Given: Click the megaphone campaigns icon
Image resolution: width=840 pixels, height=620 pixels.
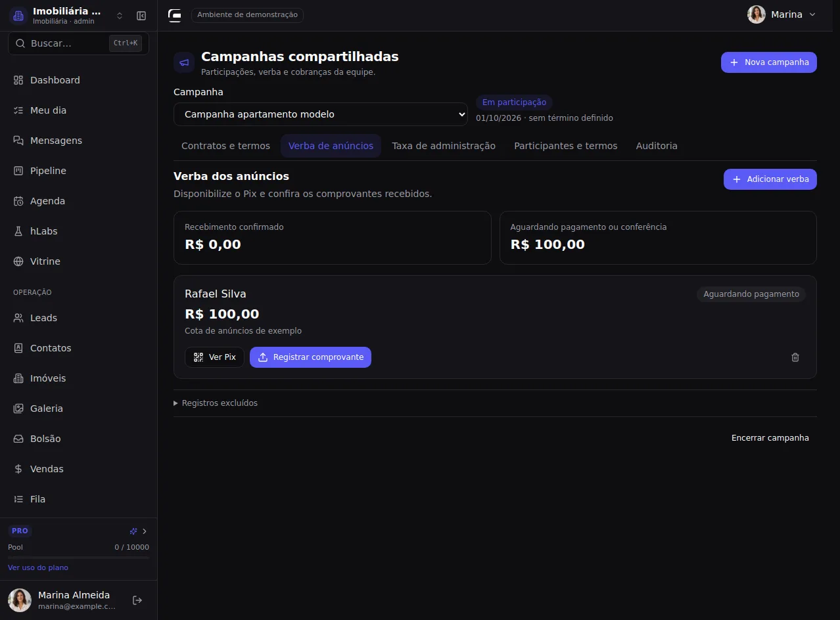Looking at the screenshot, I should point(184,62).
